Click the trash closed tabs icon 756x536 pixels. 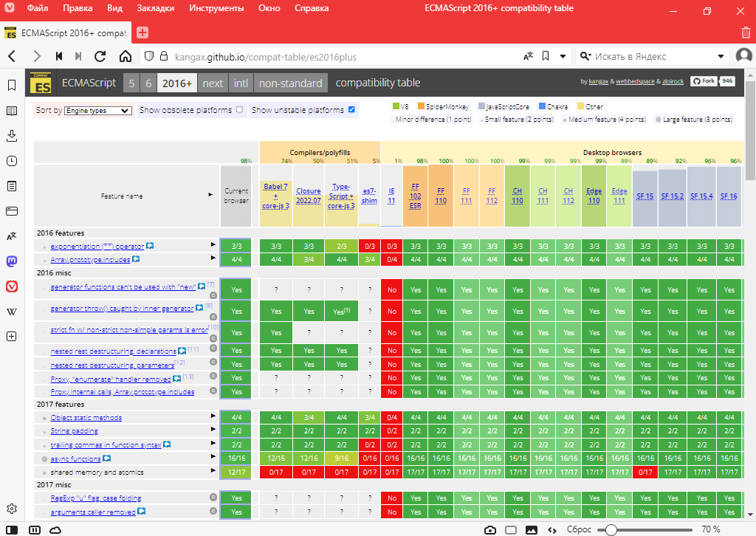[746, 32]
